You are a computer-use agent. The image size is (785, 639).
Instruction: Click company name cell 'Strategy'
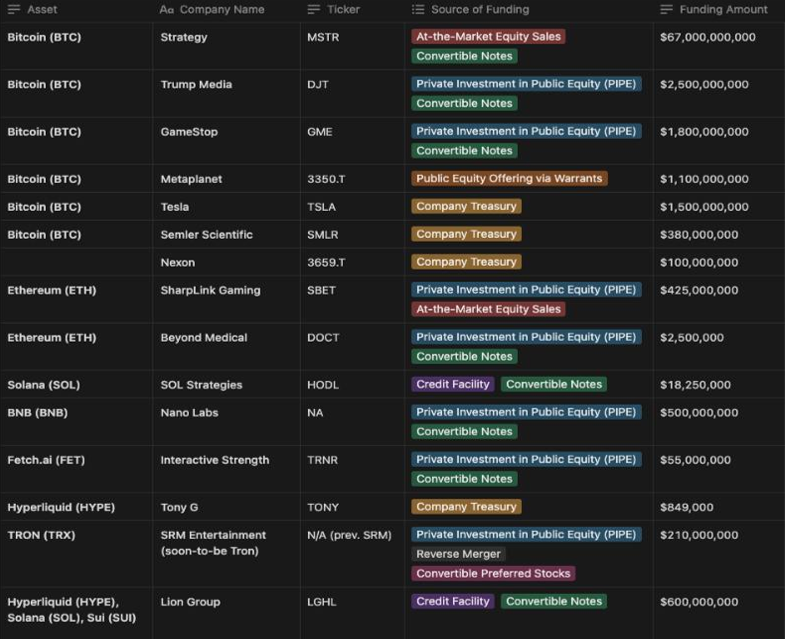pos(184,37)
